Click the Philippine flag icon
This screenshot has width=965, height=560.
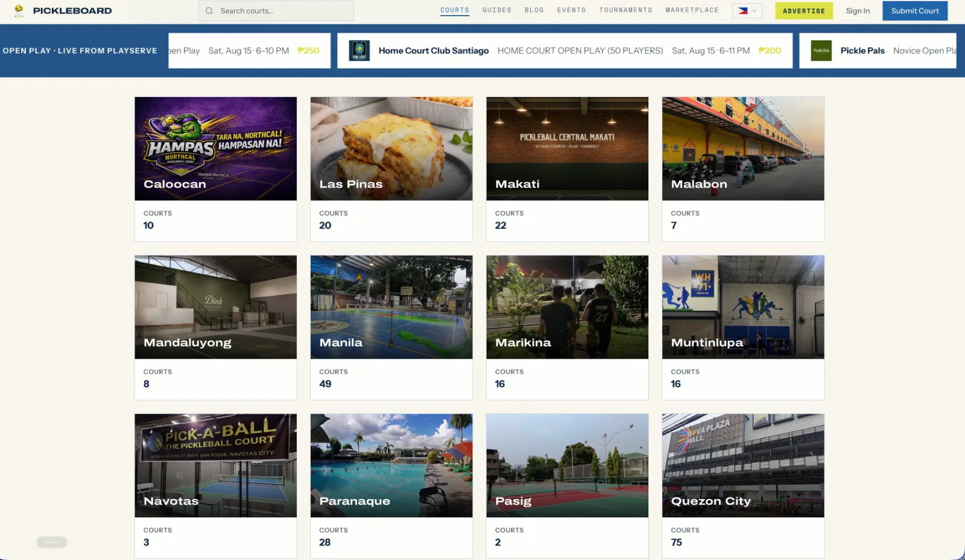pos(742,11)
